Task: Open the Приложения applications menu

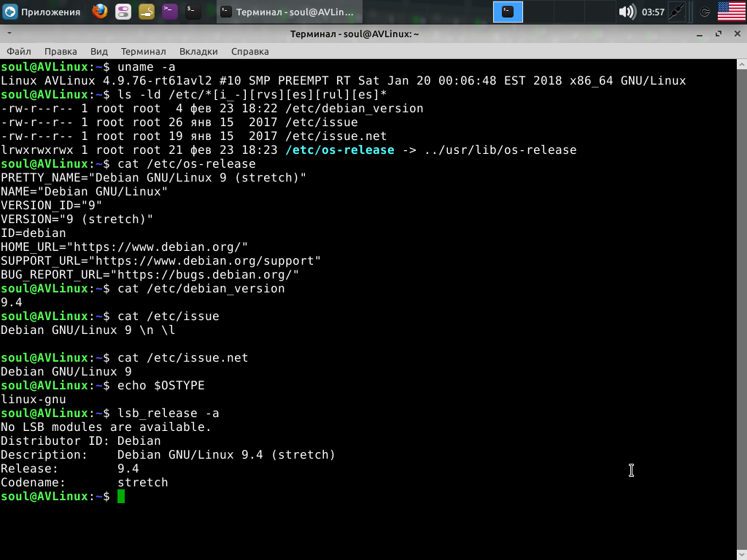Action: pyautogui.click(x=42, y=12)
